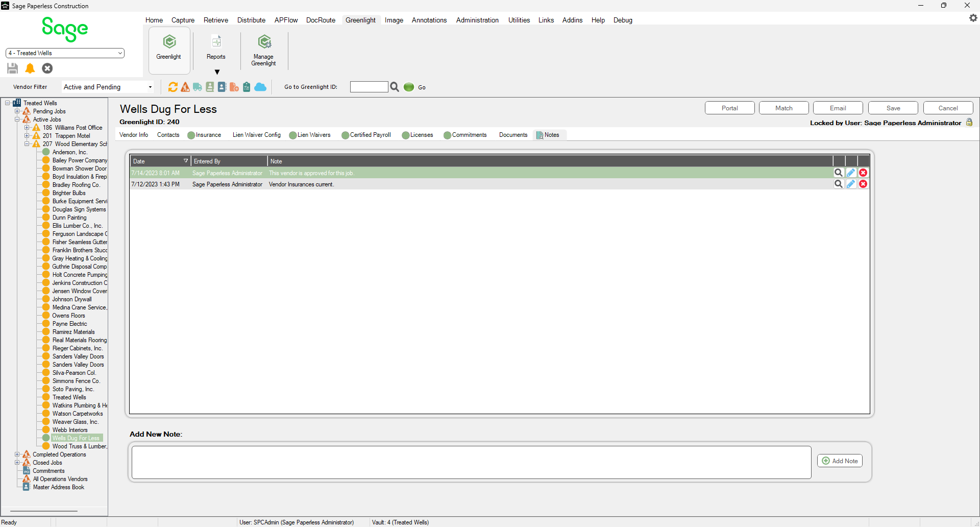The height and width of the screenshot is (527, 980).
Task: Click the tree panel horizontal scrollbar
Action: (x=44, y=511)
